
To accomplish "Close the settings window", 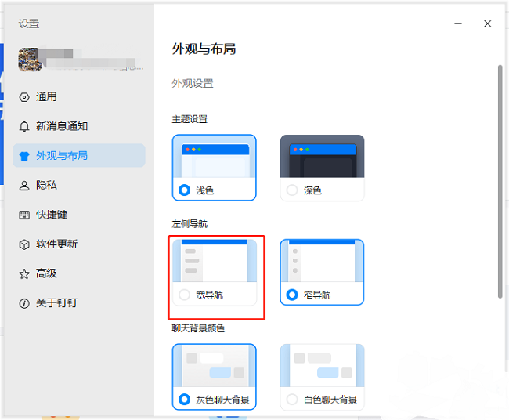I will 487,24.
